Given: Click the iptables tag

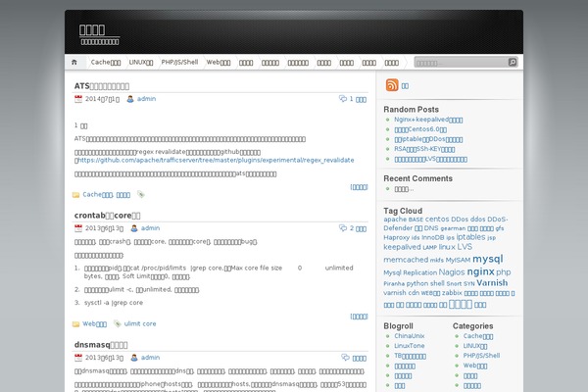Looking at the screenshot, I should pos(470,237).
